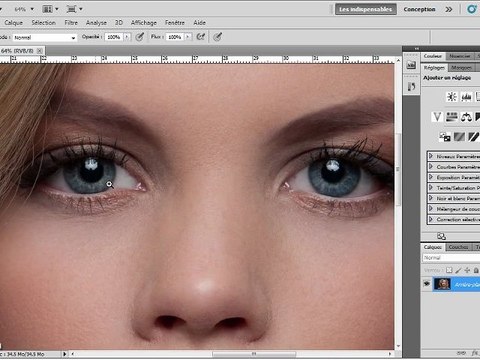Toggle lock image pixels brush icon
Viewport: 480px width, 360px height.
[x=458, y=270]
